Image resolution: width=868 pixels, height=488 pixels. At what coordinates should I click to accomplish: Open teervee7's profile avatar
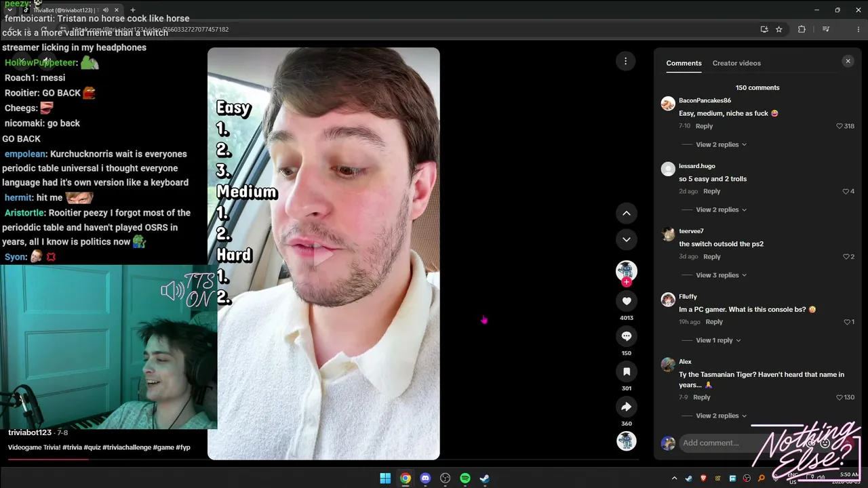coord(668,234)
